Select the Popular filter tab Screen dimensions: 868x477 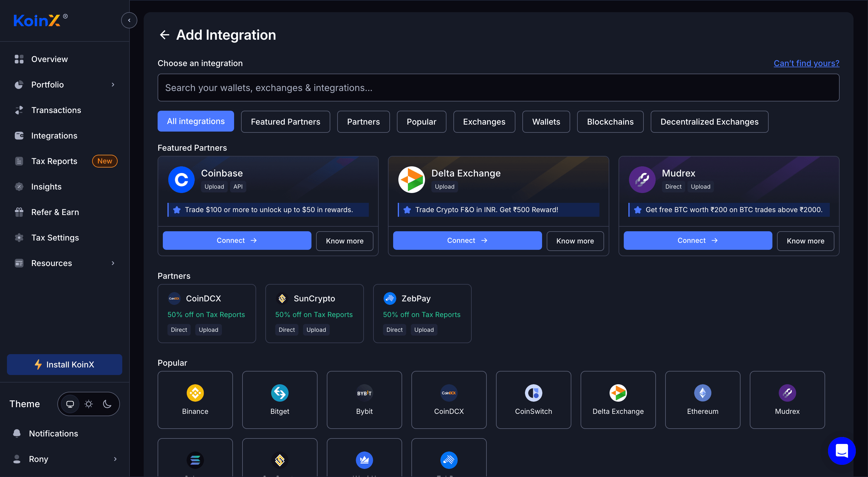pyautogui.click(x=421, y=122)
